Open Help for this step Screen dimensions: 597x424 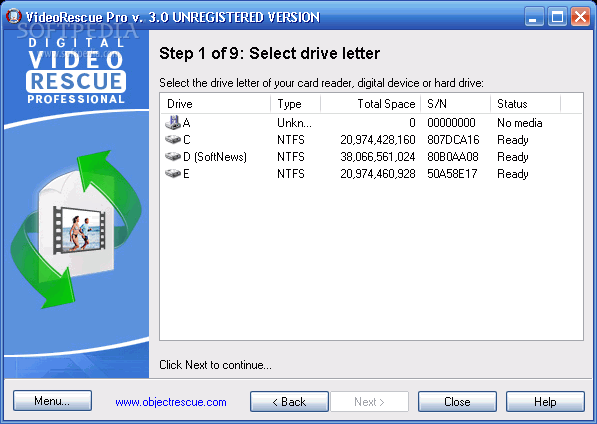point(545,402)
